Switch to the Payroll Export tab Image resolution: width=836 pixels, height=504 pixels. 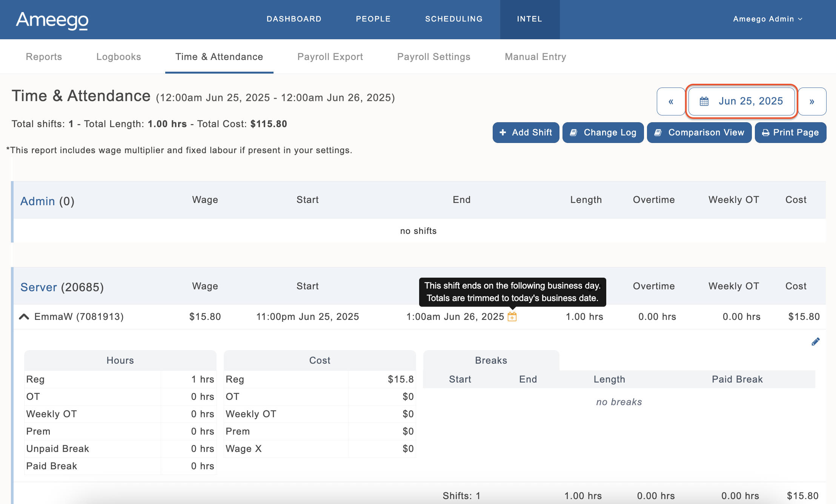click(x=330, y=57)
